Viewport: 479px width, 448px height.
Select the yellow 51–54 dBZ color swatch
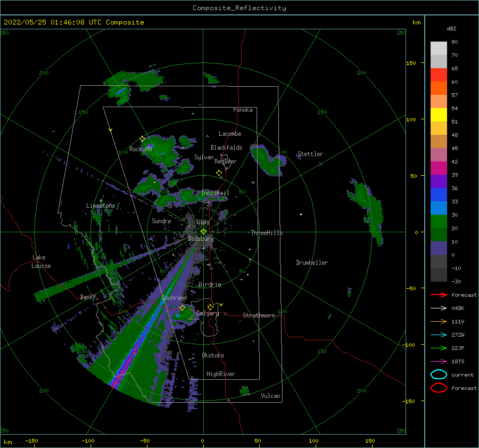click(439, 115)
